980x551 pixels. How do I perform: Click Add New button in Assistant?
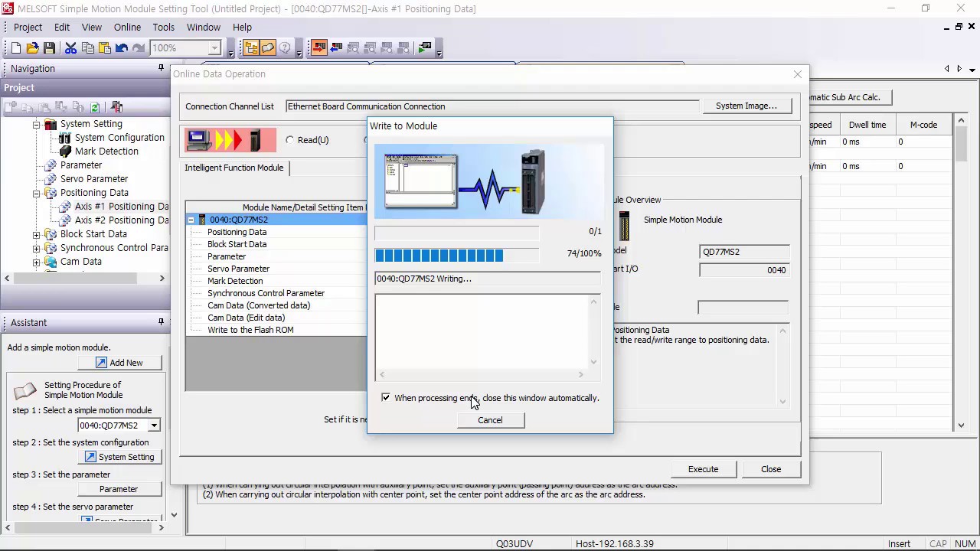pyautogui.click(x=119, y=363)
